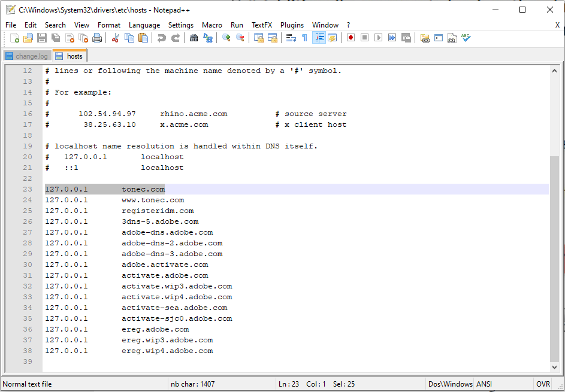The image size is (565, 392).
Task: Paste using the clipboard toolbar icon
Action: point(143,38)
